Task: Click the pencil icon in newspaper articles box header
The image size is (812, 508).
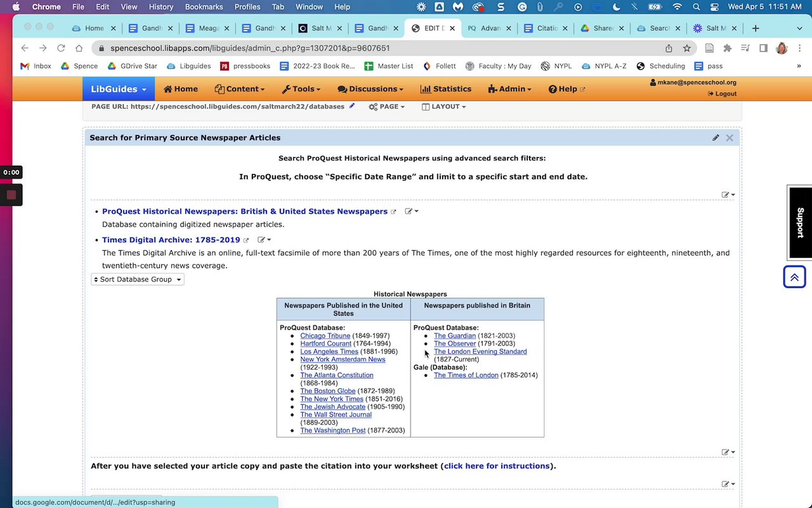Action: pyautogui.click(x=716, y=138)
